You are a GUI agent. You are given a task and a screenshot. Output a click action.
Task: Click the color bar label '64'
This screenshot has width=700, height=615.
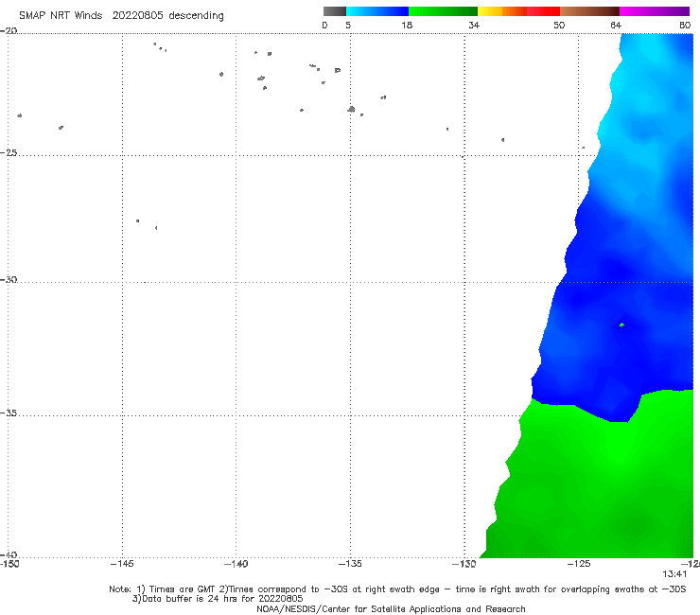pos(616,25)
